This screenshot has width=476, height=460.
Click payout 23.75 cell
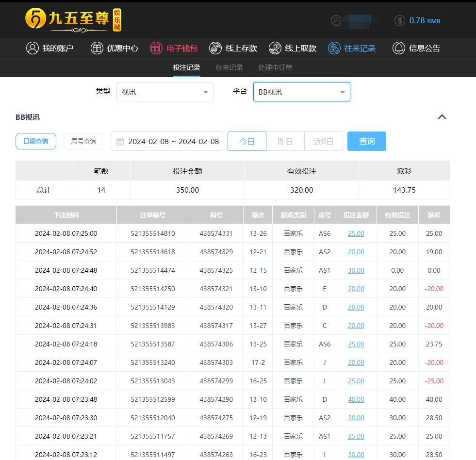click(x=434, y=344)
